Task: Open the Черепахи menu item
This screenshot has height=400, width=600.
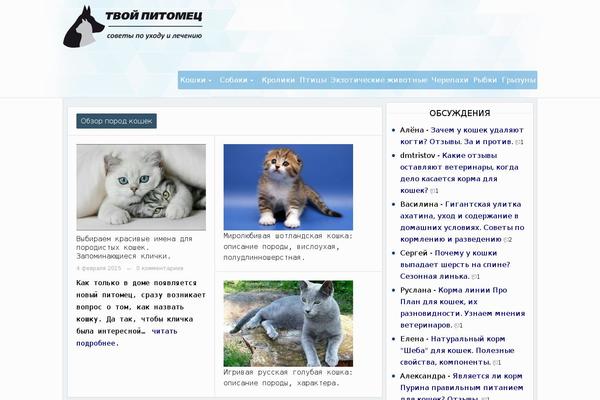Action: pyautogui.click(x=450, y=80)
